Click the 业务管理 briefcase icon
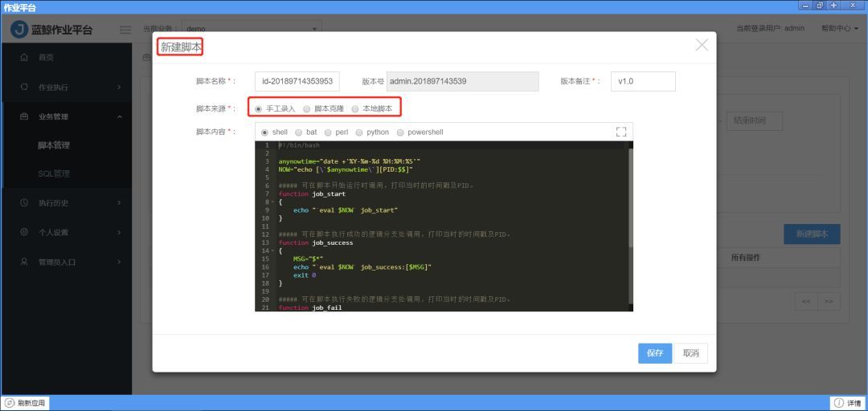 point(24,116)
